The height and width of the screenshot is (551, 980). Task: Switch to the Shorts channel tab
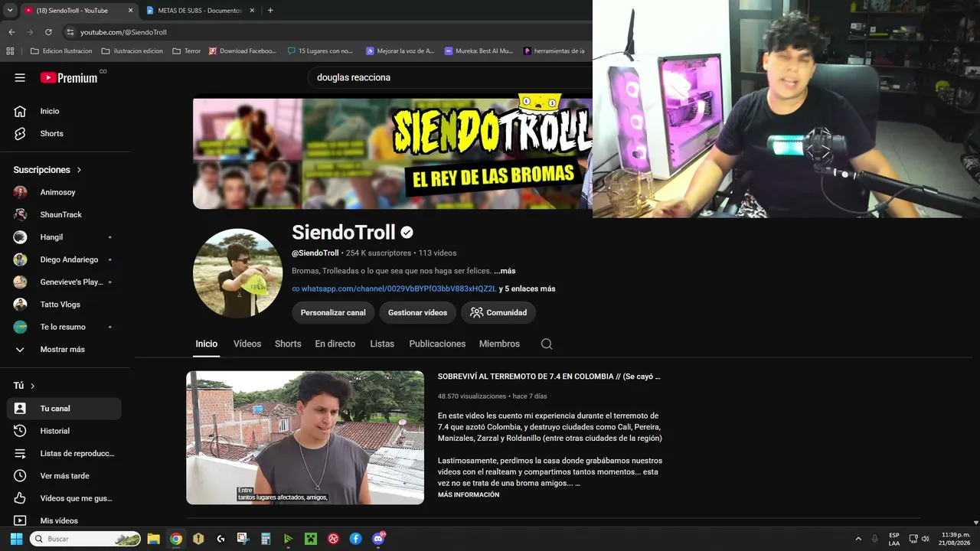click(288, 344)
